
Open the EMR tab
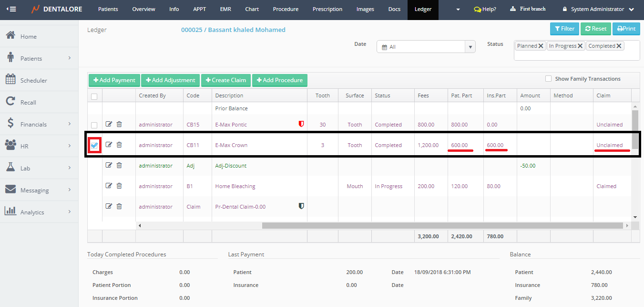point(225,9)
